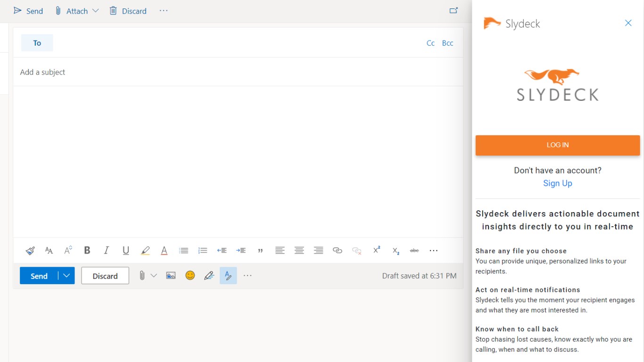
Task: Toggle superscript formatting
Action: (376, 250)
